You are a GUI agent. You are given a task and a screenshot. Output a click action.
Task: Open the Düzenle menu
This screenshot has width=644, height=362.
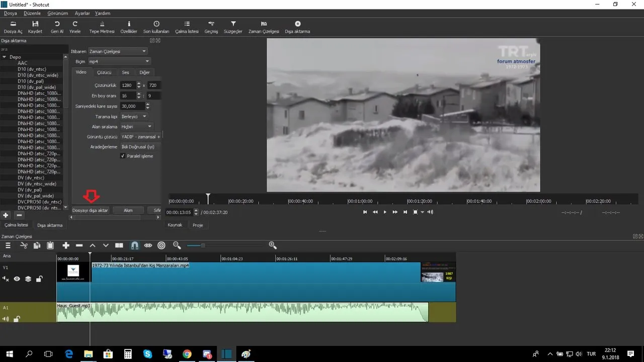pos(32,13)
